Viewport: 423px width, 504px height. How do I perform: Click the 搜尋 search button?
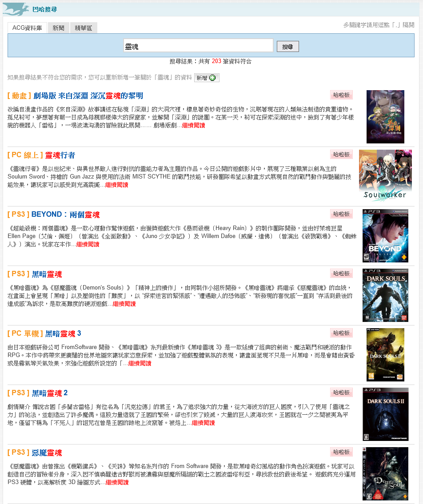coord(287,46)
